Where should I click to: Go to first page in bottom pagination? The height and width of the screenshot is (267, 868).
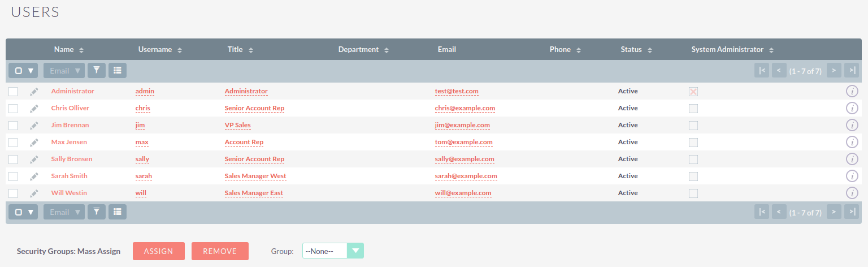click(762, 212)
